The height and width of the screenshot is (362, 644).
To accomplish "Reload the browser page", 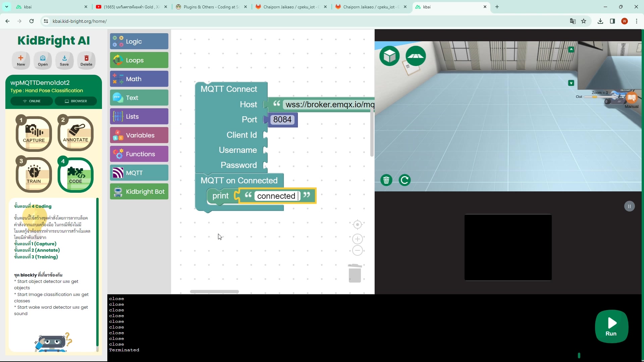I will pyautogui.click(x=32, y=21).
